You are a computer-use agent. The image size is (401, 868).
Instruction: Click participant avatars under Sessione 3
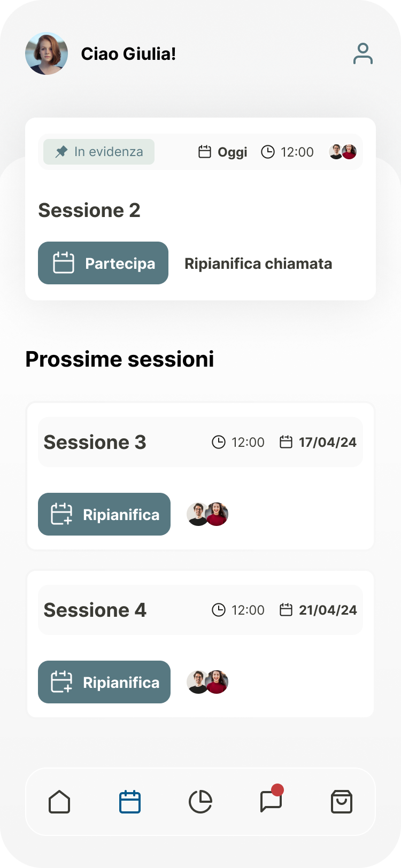click(x=207, y=514)
